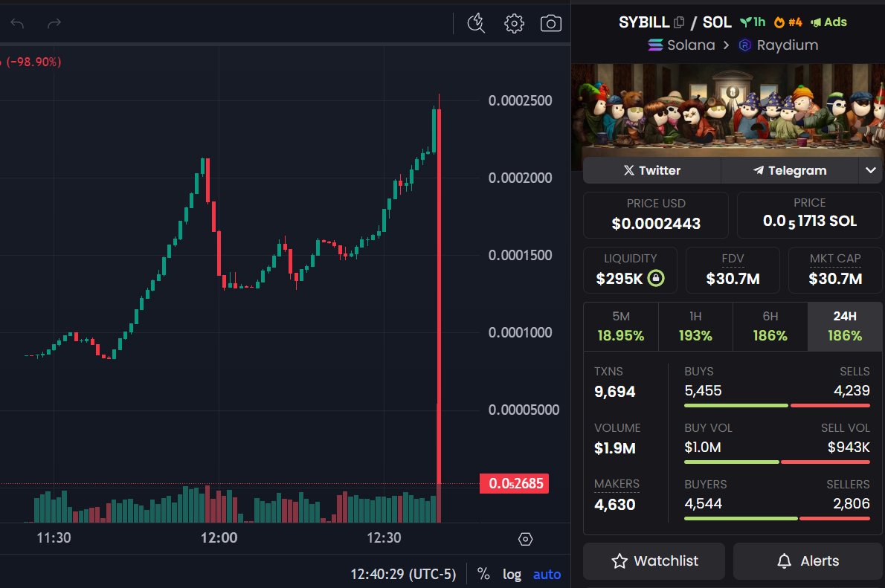Open the Alerts panel
Viewport: 885px width, 588px height.
[808, 561]
